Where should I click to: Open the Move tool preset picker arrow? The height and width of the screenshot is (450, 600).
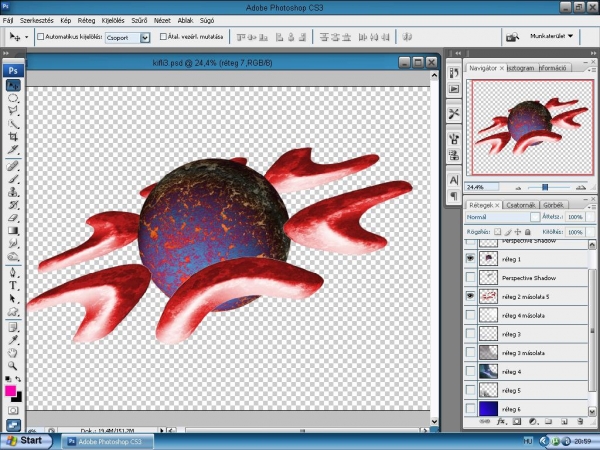[26, 37]
